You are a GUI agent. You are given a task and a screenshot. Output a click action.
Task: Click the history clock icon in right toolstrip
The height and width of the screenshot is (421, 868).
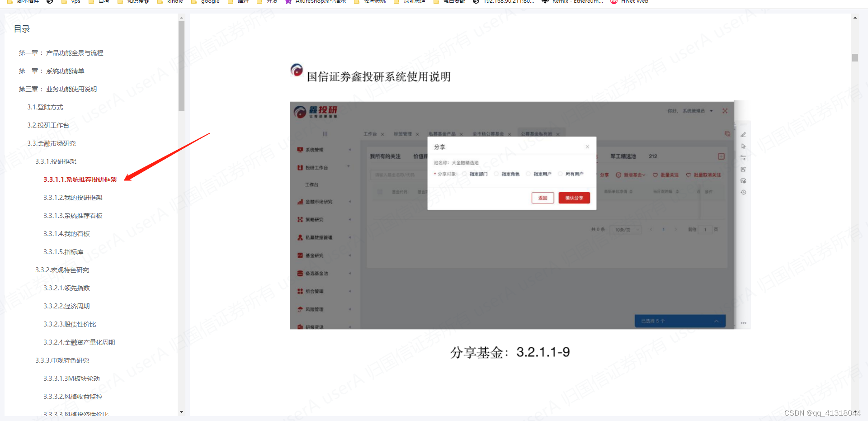point(743,192)
